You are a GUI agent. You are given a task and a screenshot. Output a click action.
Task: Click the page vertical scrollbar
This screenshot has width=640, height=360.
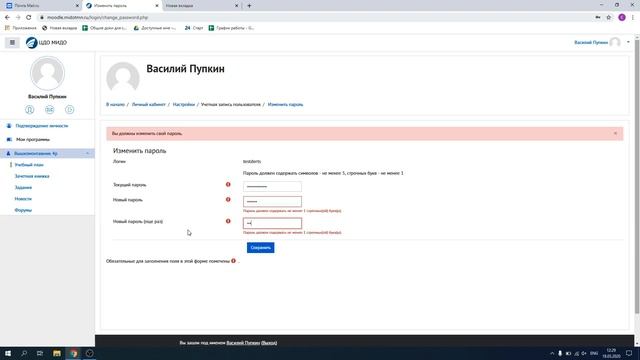pos(637,176)
